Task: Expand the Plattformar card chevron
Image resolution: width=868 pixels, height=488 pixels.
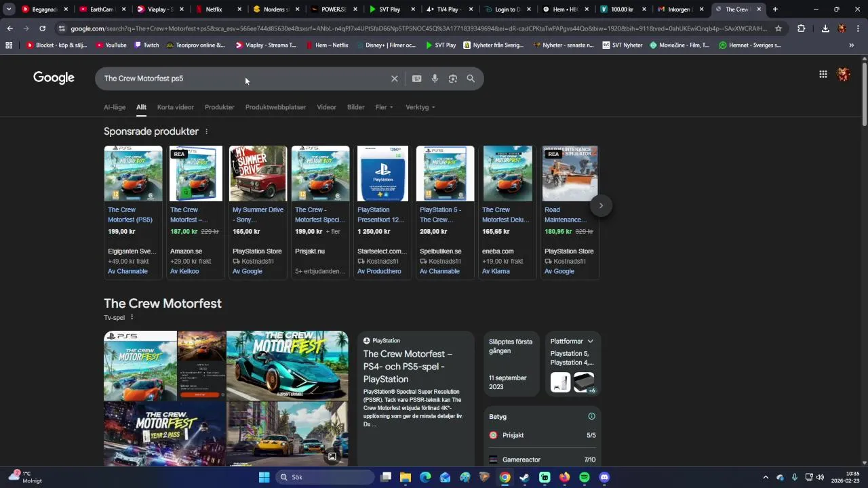Action: click(x=590, y=341)
